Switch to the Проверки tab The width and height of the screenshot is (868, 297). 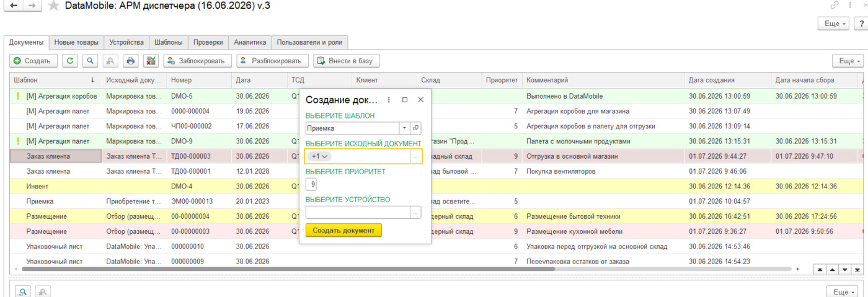tap(208, 42)
